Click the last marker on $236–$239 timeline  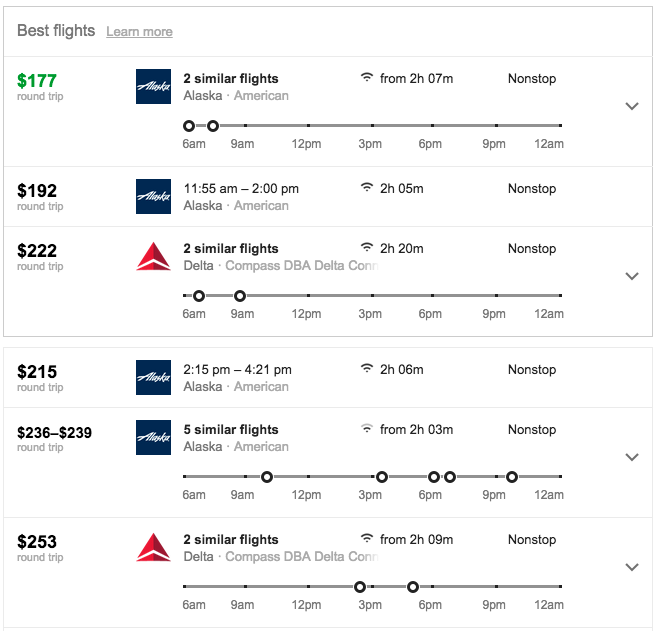coord(512,477)
